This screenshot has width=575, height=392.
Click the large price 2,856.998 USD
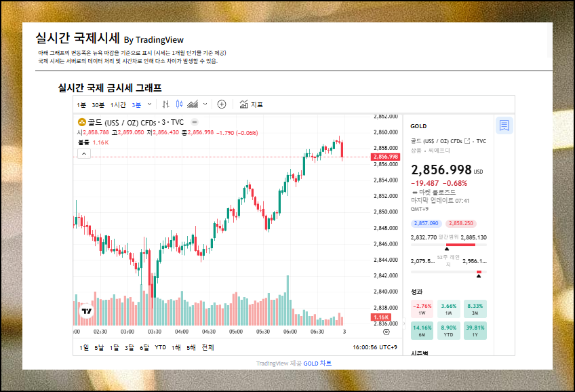point(446,170)
